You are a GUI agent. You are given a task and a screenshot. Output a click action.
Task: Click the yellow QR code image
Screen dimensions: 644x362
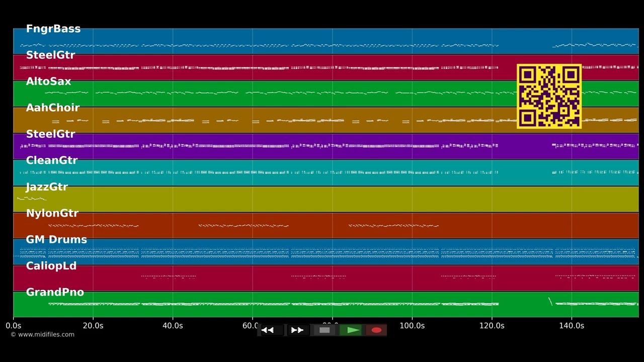point(549,96)
